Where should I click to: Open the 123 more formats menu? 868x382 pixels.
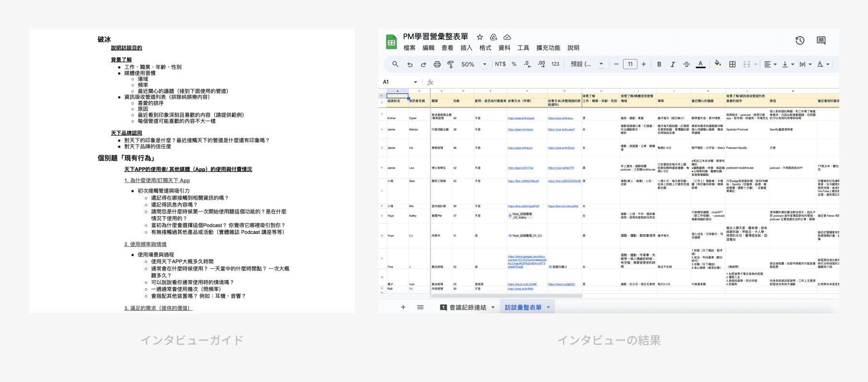555,64
